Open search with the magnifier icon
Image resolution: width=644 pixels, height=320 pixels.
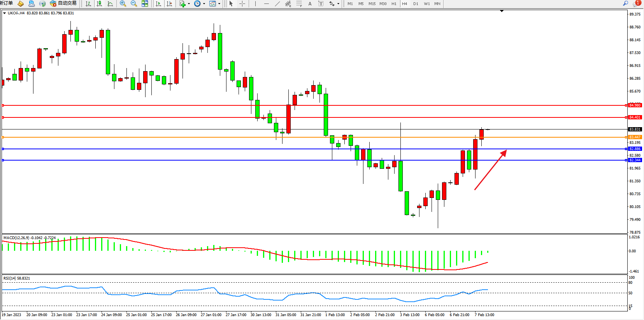(x=625, y=3)
